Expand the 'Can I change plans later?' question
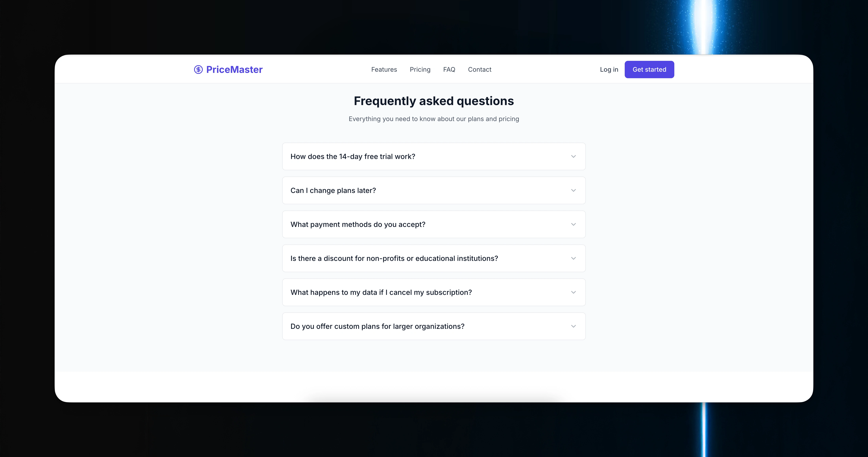Screen dimensions: 868x457 pos(333,191)
